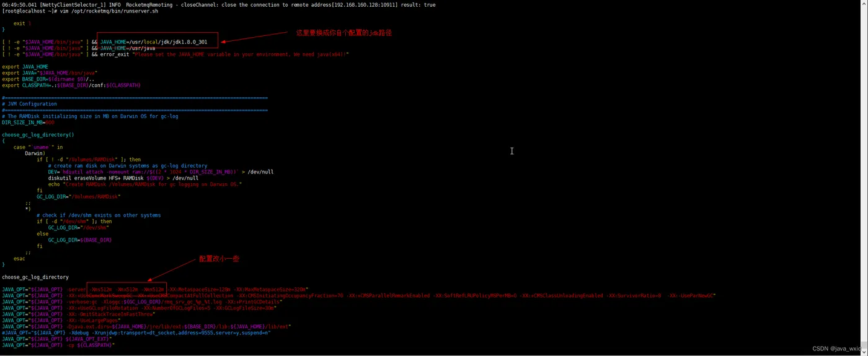This screenshot has width=868, height=356.
Task: Click the -XX:-UseParNewGC option
Action: tap(691, 295)
